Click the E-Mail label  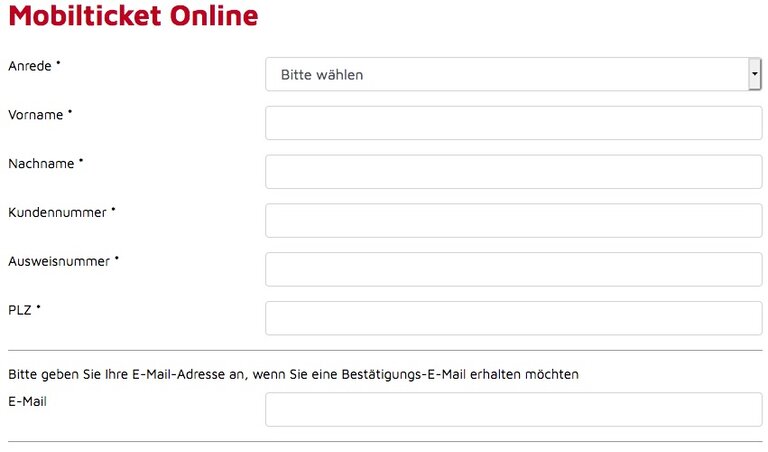27,402
